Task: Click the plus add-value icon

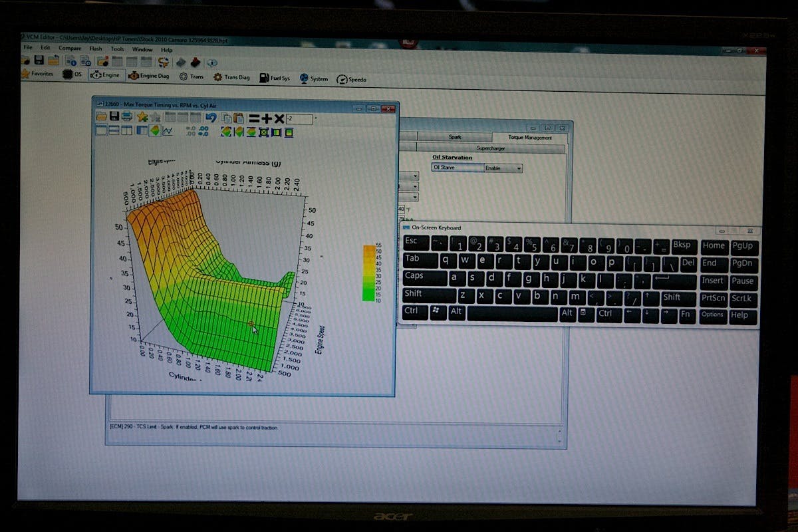Action: [267, 118]
